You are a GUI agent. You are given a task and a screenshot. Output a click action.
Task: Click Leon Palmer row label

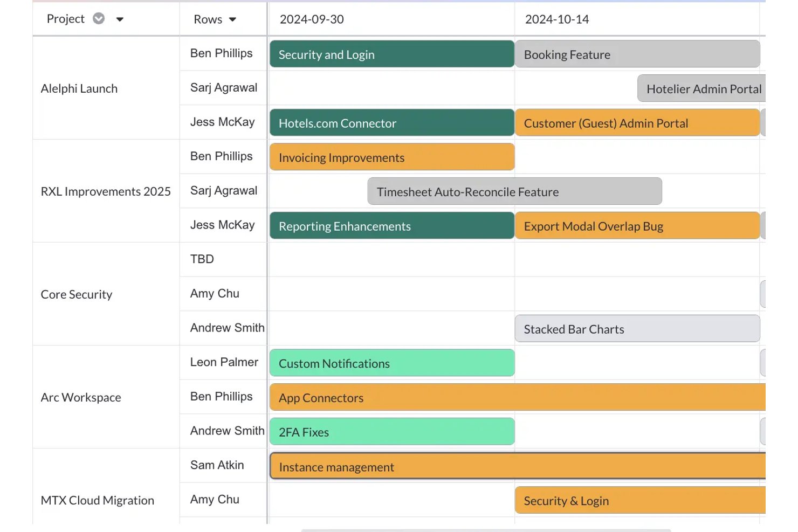[x=223, y=362]
